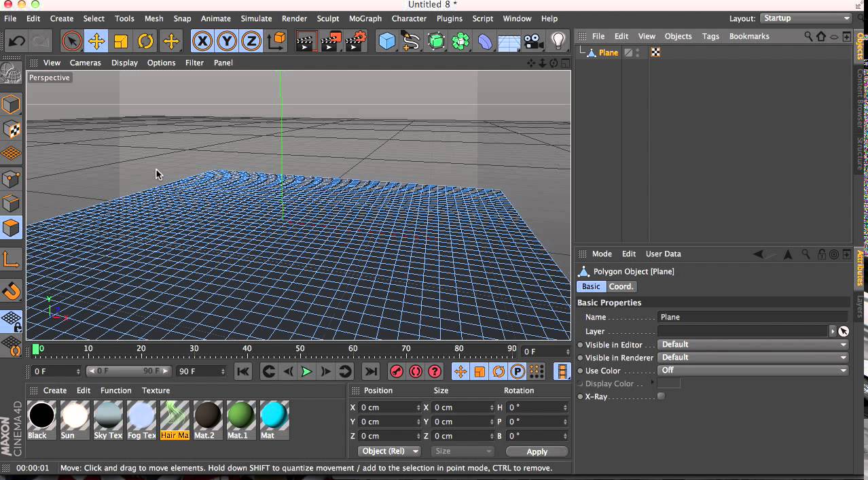Select the Basic tab in Attributes
Screen dimensions: 868x480
(591, 286)
